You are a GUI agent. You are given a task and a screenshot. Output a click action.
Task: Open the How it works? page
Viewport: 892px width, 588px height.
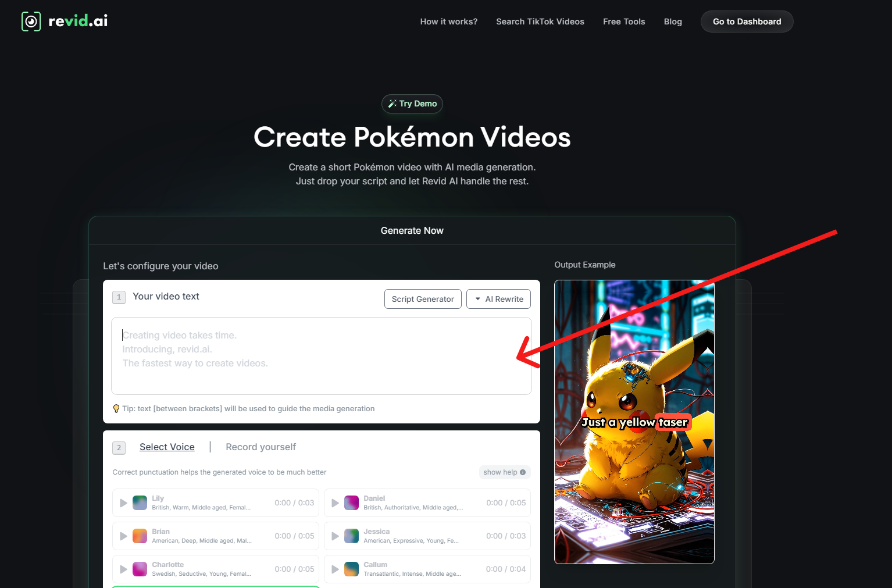point(448,22)
